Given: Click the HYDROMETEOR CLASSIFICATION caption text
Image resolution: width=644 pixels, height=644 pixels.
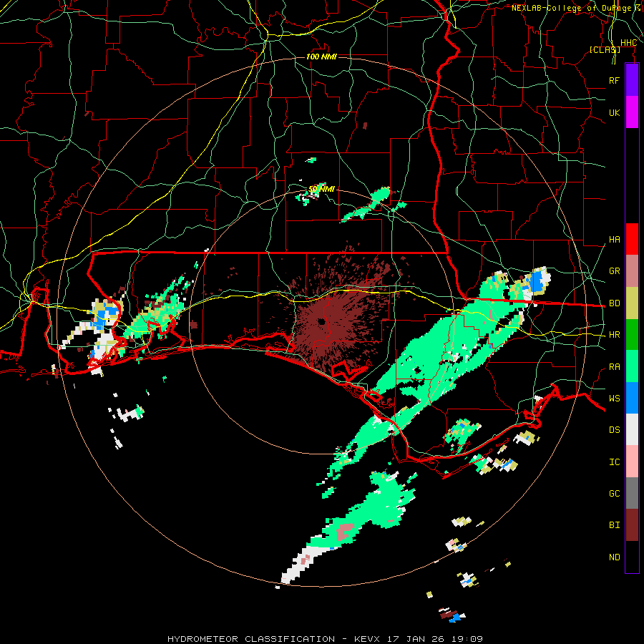Looking at the screenshot, I should coord(251,639).
